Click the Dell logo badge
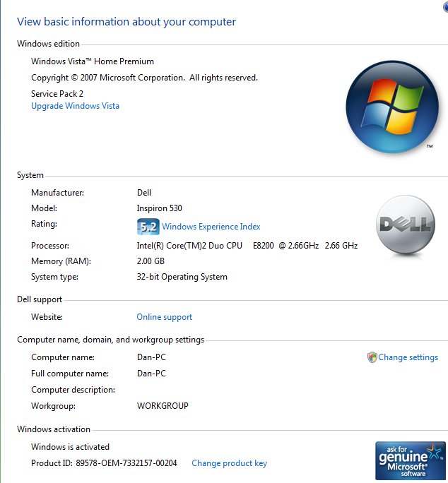Image resolution: width=448 pixels, height=483 pixels. (x=406, y=225)
